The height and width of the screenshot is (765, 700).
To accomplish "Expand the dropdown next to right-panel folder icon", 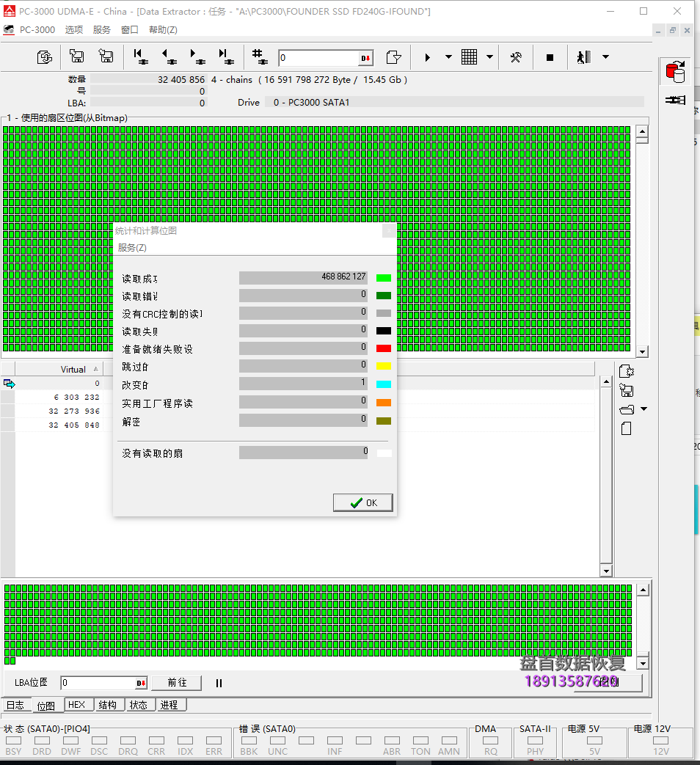I will [643, 409].
